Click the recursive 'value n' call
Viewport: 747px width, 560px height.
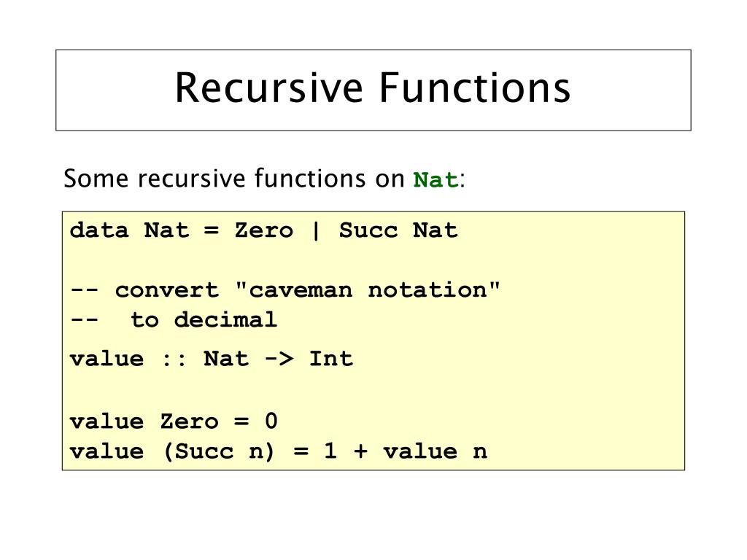tap(436, 451)
